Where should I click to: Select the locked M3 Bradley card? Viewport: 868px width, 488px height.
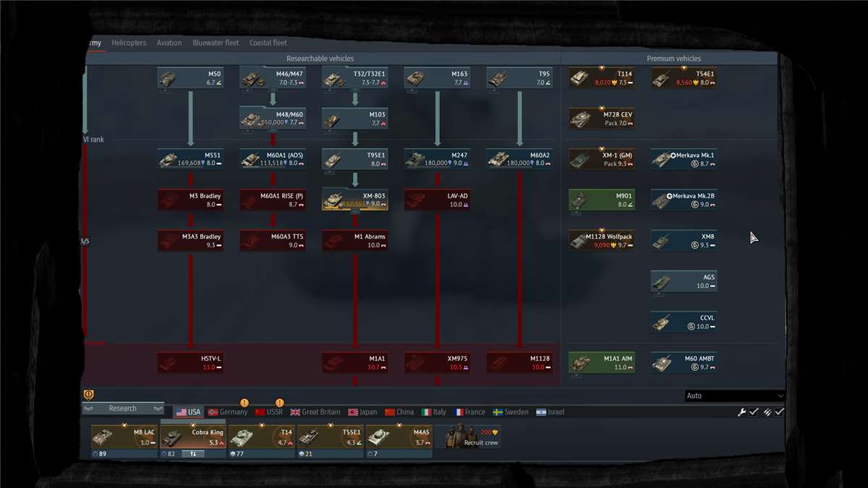click(190, 200)
